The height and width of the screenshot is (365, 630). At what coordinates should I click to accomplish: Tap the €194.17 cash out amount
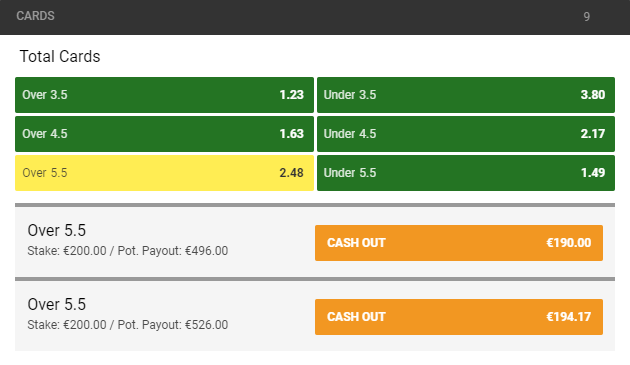tap(569, 317)
